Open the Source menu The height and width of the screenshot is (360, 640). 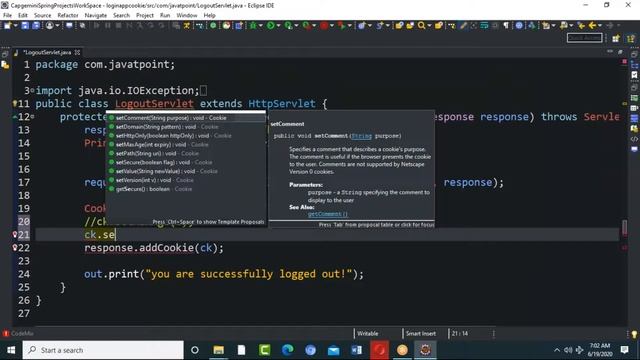pyautogui.click(x=42, y=15)
